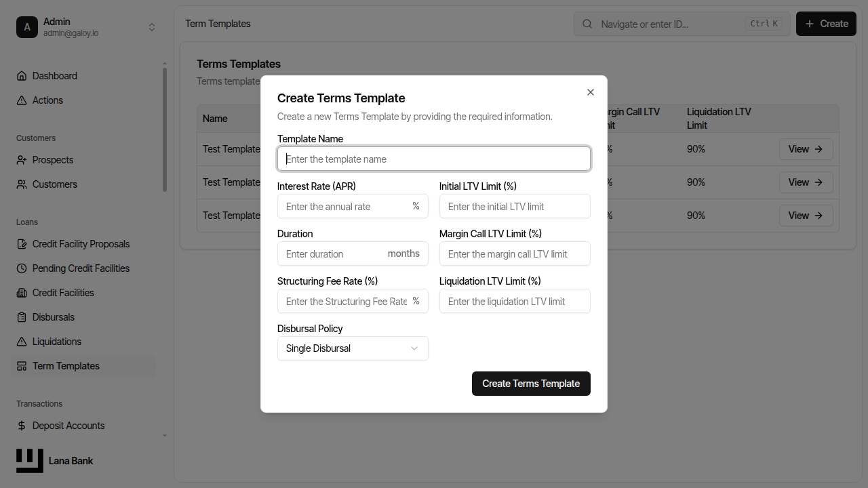
Task: Click the Credit Facility Proposals icon
Action: coord(22,244)
